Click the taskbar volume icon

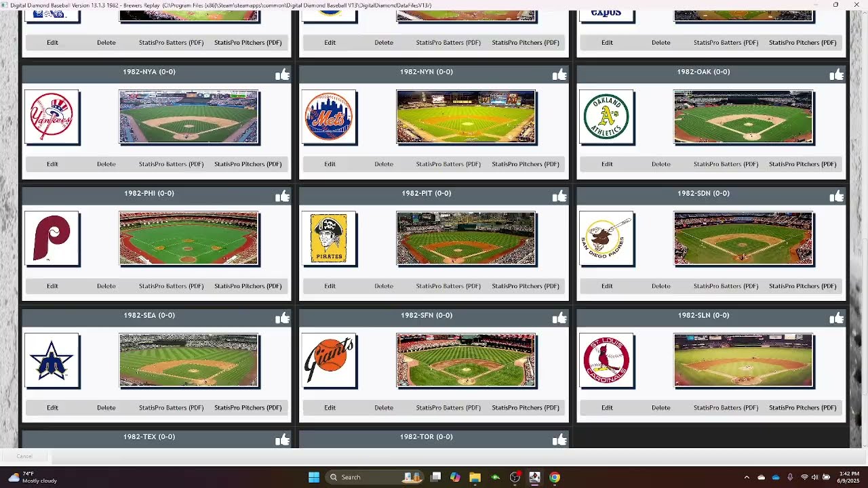[814, 477]
